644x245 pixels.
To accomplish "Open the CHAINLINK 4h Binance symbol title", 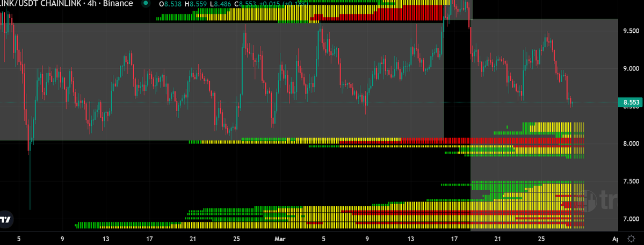I will click(67, 4).
